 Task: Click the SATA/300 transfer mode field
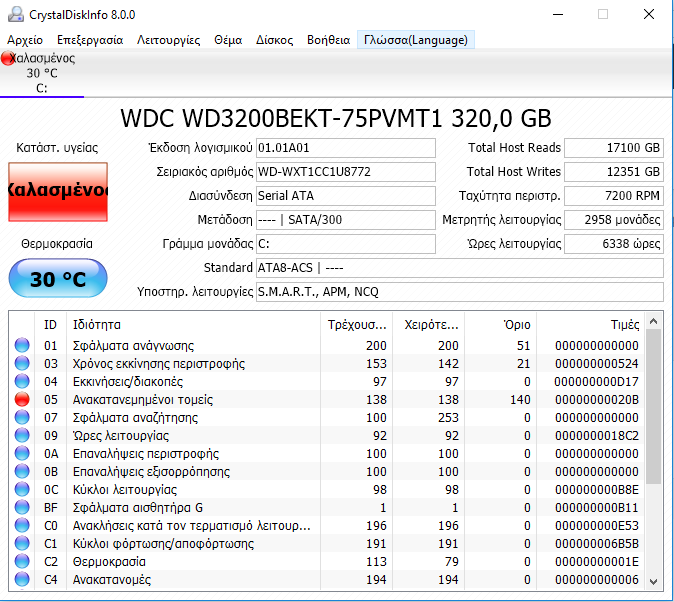click(346, 220)
